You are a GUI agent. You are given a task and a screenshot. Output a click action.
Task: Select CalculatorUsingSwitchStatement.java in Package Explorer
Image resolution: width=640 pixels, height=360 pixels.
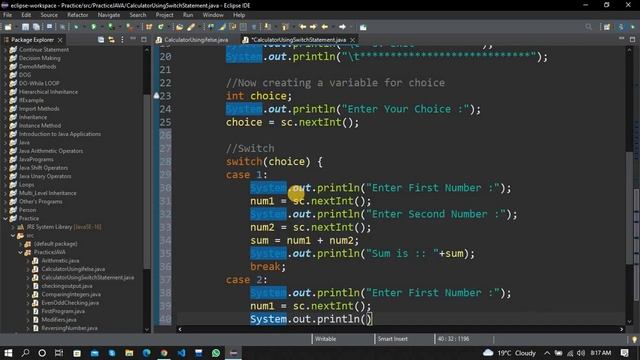(87, 278)
